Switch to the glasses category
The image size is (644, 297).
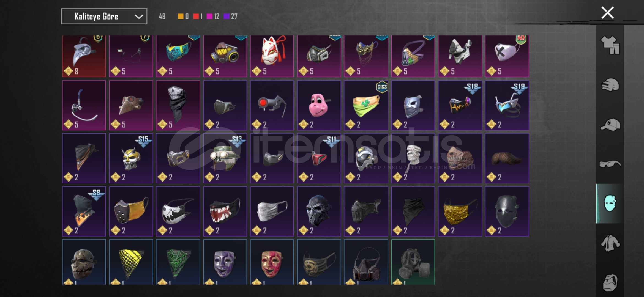click(x=610, y=164)
